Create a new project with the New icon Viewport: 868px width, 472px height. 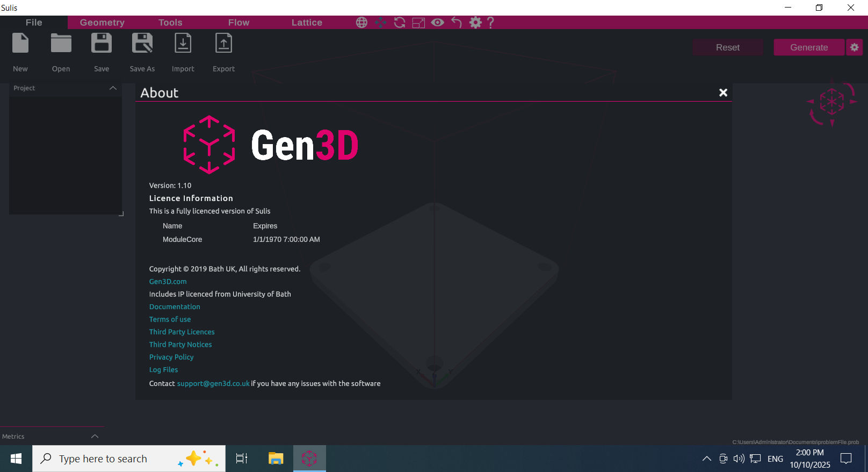20,44
